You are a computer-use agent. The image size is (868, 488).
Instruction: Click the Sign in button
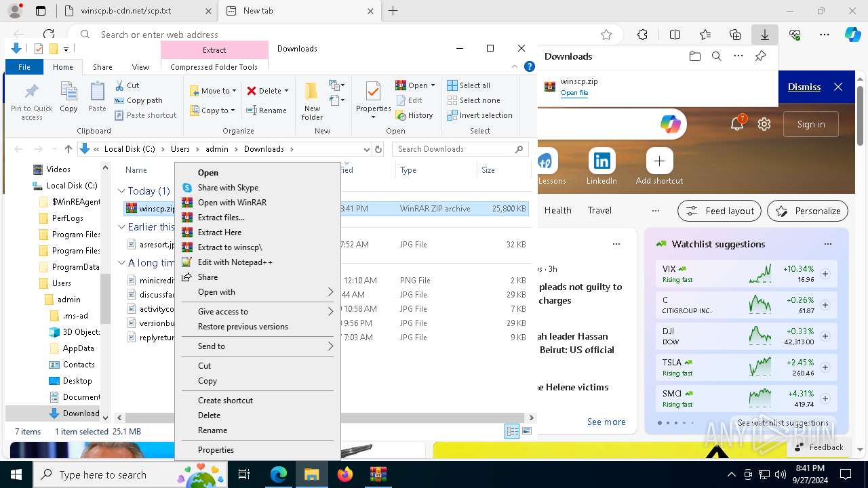click(x=811, y=124)
